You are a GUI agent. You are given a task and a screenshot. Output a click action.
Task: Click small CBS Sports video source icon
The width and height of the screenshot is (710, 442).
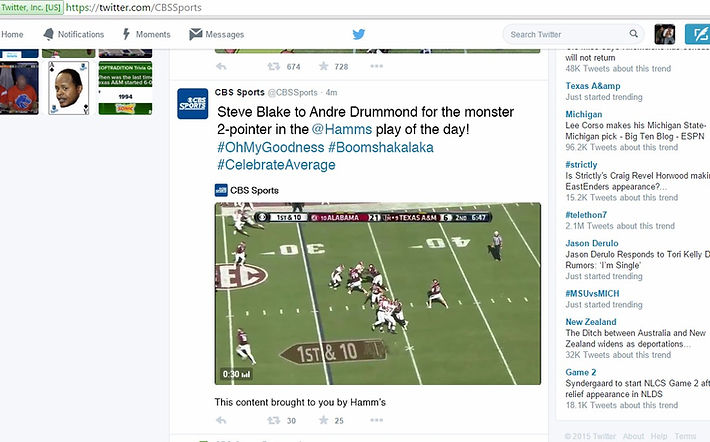pos(221,190)
